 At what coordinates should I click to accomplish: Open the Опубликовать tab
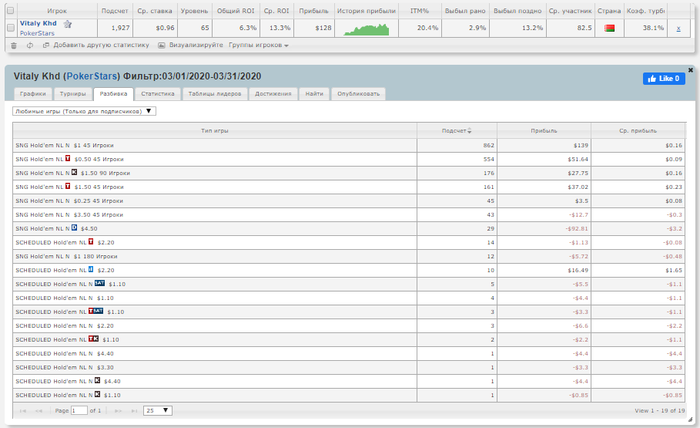pos(358,94)
